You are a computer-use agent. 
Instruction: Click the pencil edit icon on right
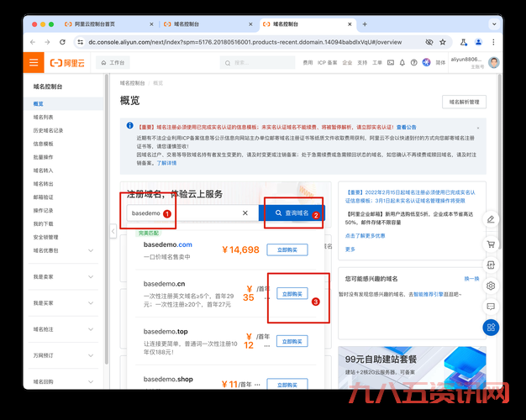(x=491, y=220)
